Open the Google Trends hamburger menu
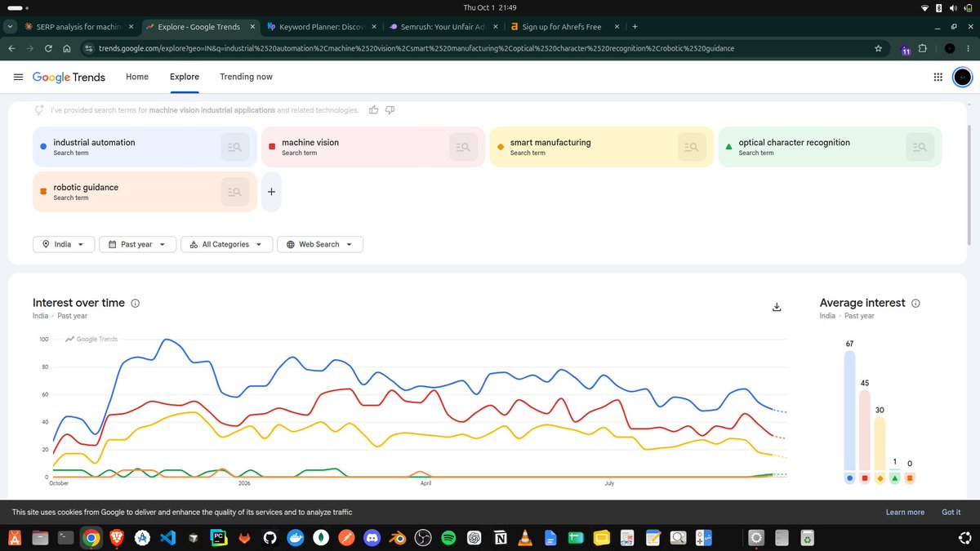The height and width of the screenshot is (551, 980). (17, 77)
